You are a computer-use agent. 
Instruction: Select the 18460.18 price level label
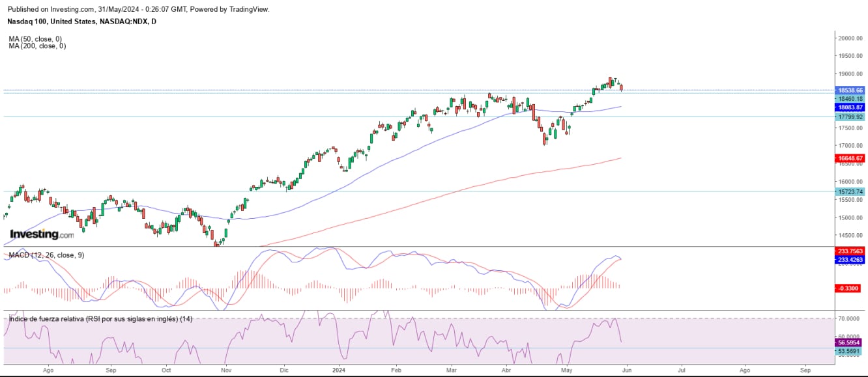tap(850, 98)
